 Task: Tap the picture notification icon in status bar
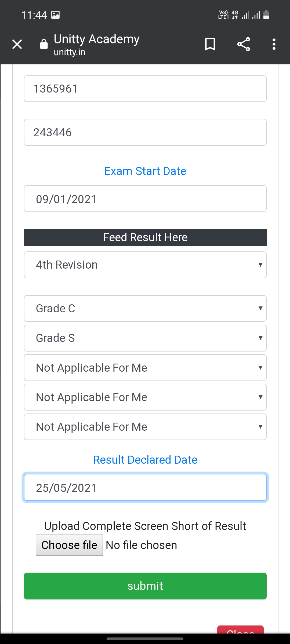click(55, 15)
